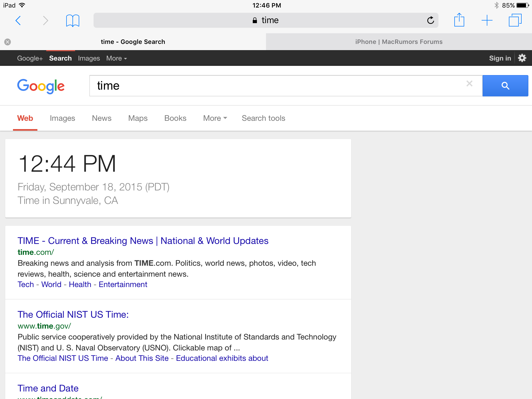Tap the Safari back arrow
Screen dimensions: 532x399
[18, 21]
